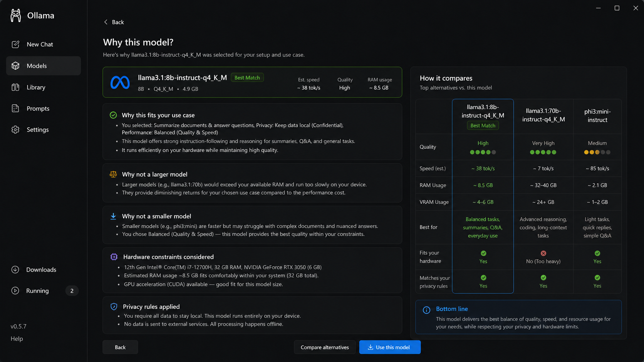644x362 pixels.
Task: Click the 'Fits your hardware' row label
Action: [430, 257]
